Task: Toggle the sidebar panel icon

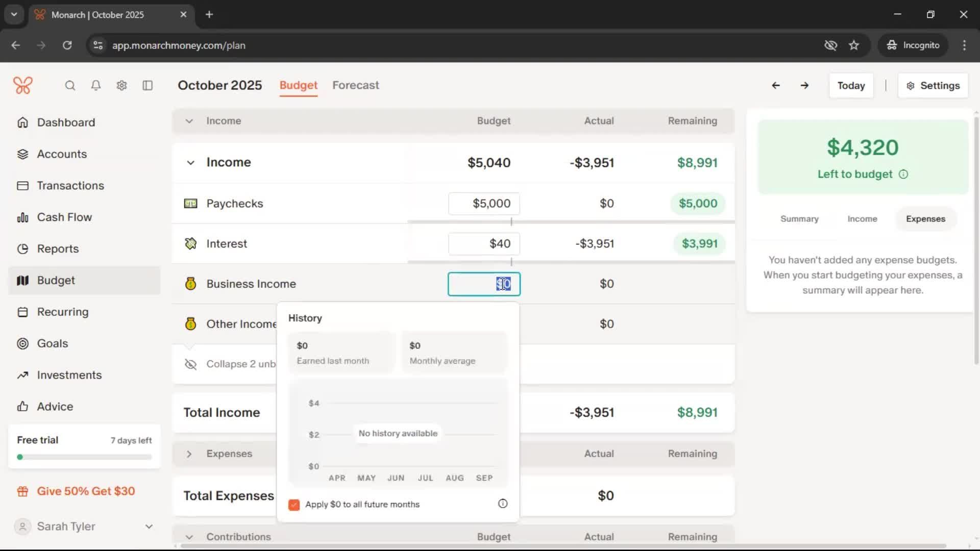Action: (148, 86)
